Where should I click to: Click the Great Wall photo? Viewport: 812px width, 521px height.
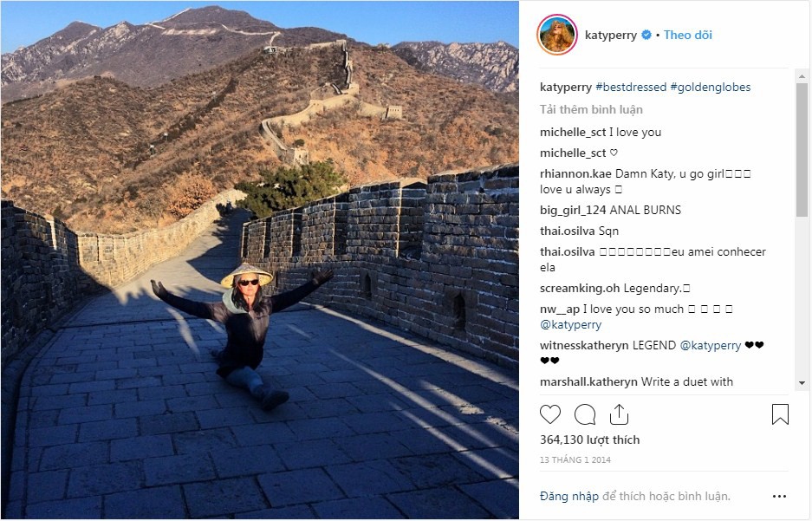259,260
